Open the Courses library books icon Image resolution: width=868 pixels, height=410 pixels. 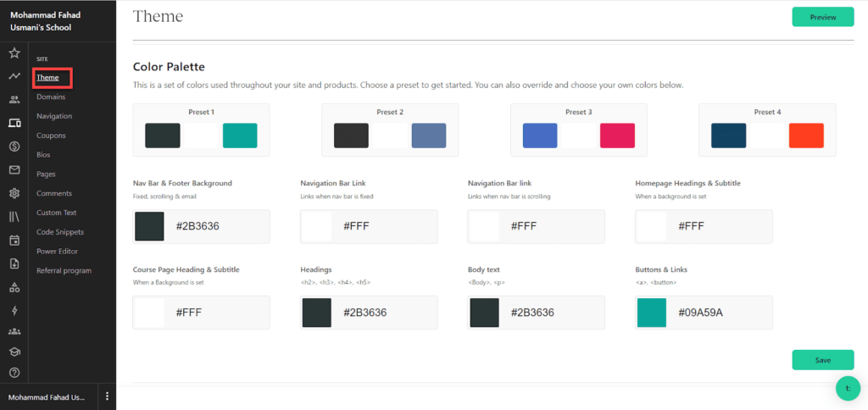[14, 216]
